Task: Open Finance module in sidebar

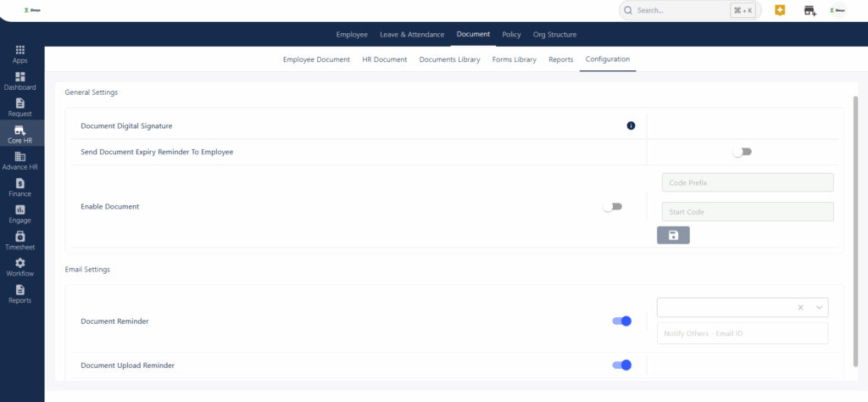Action: click(x=20, y=187)
